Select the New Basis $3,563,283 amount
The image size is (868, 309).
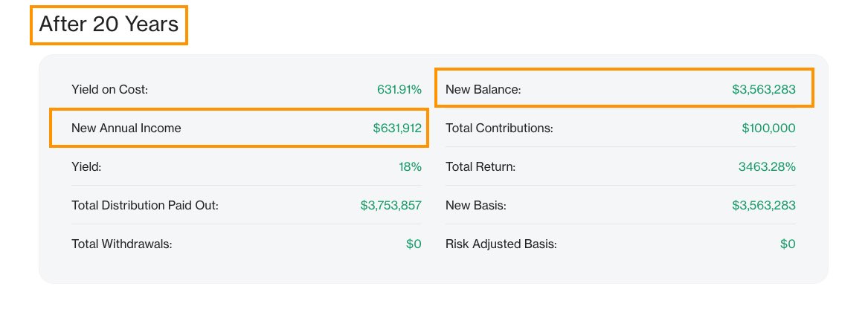click(763, 205)
